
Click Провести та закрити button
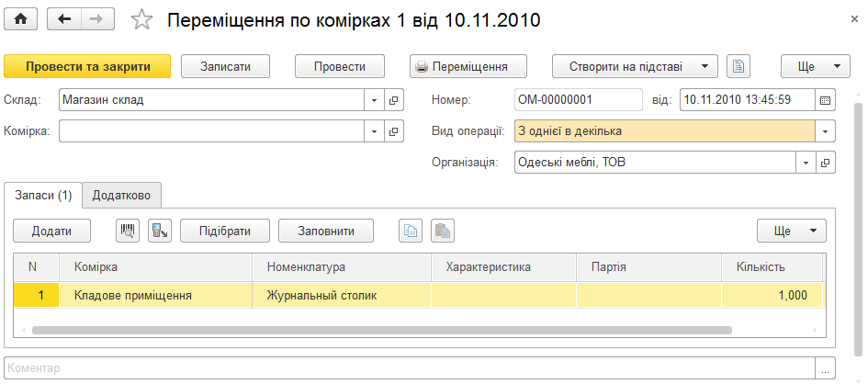click(87, 66)
